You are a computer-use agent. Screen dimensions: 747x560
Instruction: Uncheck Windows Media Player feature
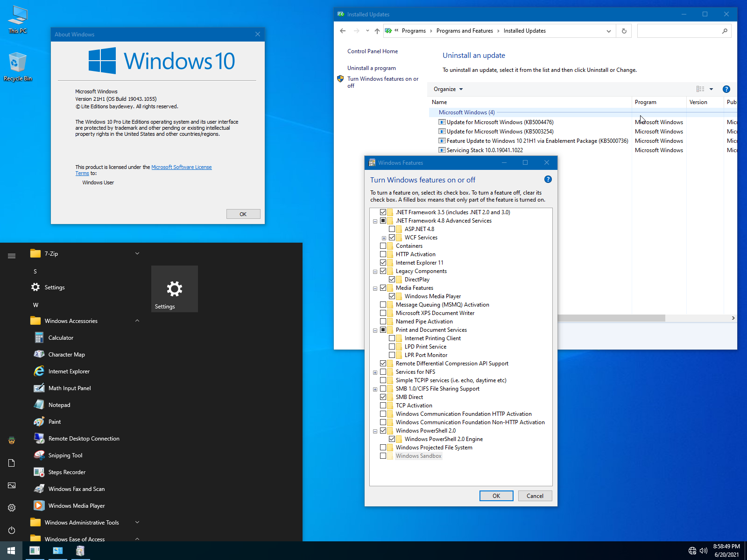click(392, 296)
